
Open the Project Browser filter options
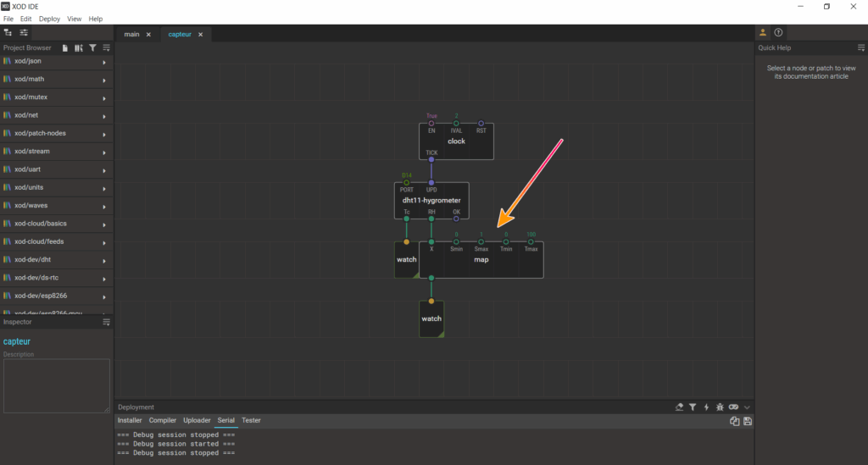pyautogui.click(x=92, y=48)
